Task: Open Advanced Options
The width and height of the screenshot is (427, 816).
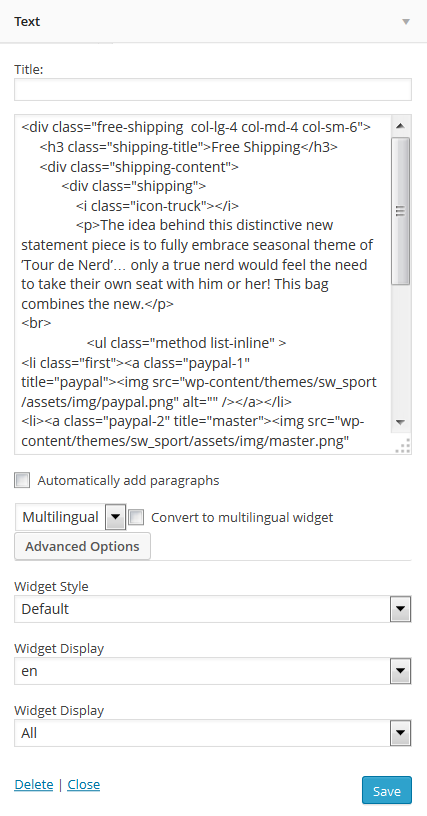Action: coord(82,546)
